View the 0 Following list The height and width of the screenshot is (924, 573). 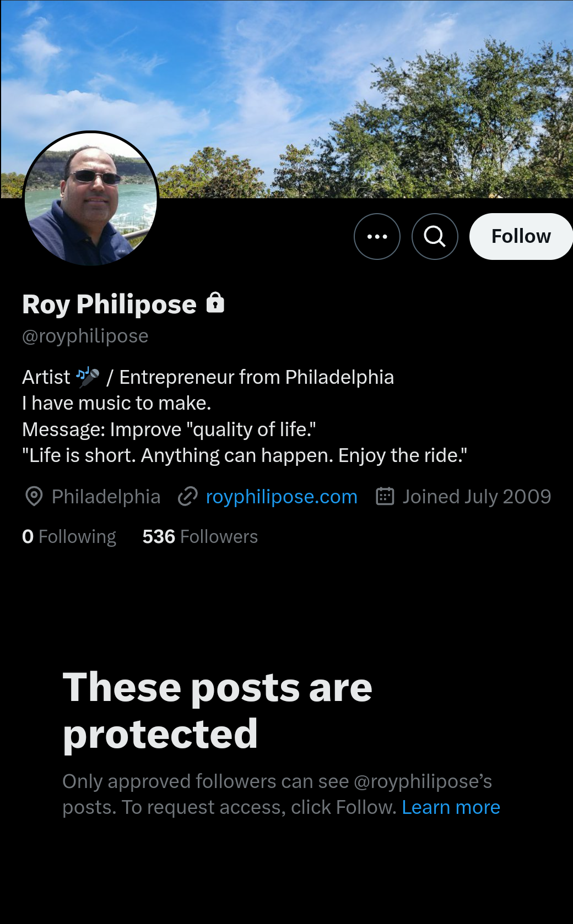tap(69, 537)
